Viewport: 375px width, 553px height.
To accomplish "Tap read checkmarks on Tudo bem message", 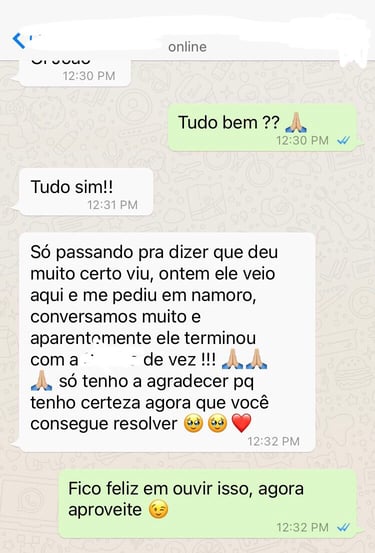I will [343, 141].
